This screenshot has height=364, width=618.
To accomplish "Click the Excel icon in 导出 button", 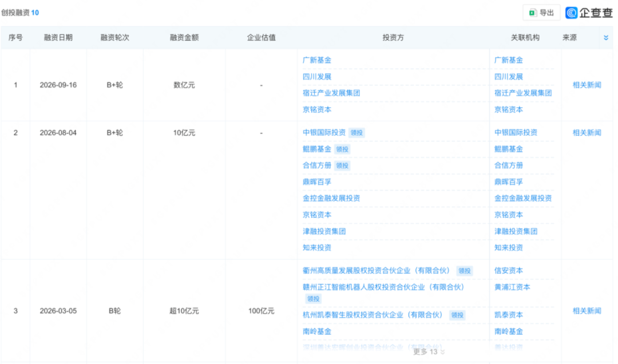I will (x=533, y=13).
